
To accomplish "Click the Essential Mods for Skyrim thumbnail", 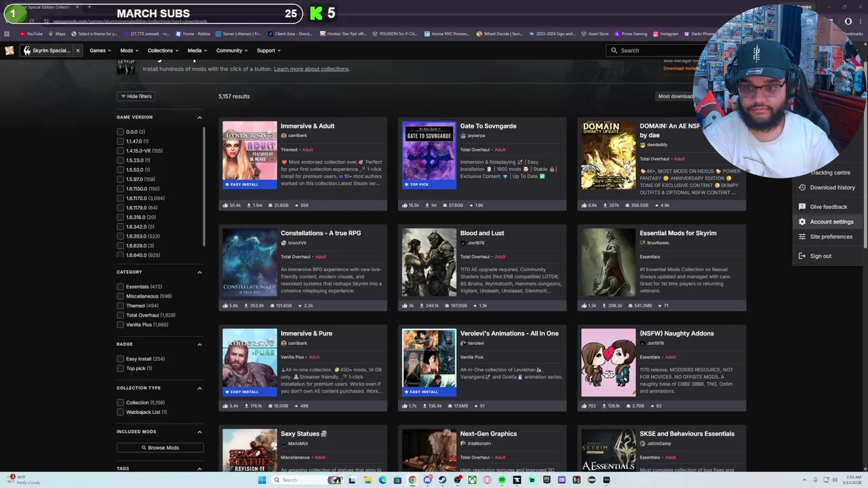I will click(608, 262).
